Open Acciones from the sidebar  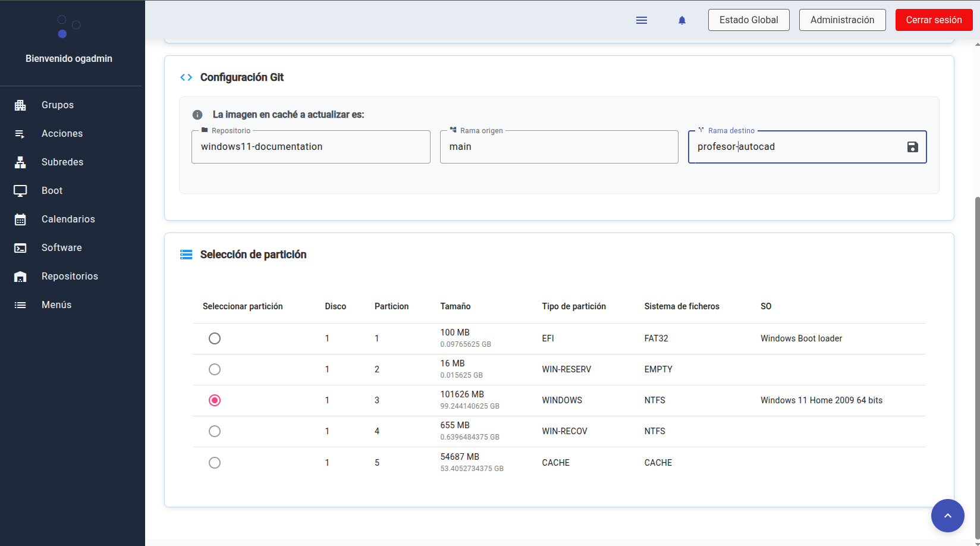coord(62,134)
